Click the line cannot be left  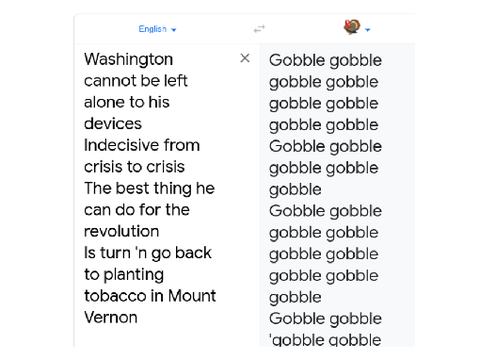click(136, 81)
